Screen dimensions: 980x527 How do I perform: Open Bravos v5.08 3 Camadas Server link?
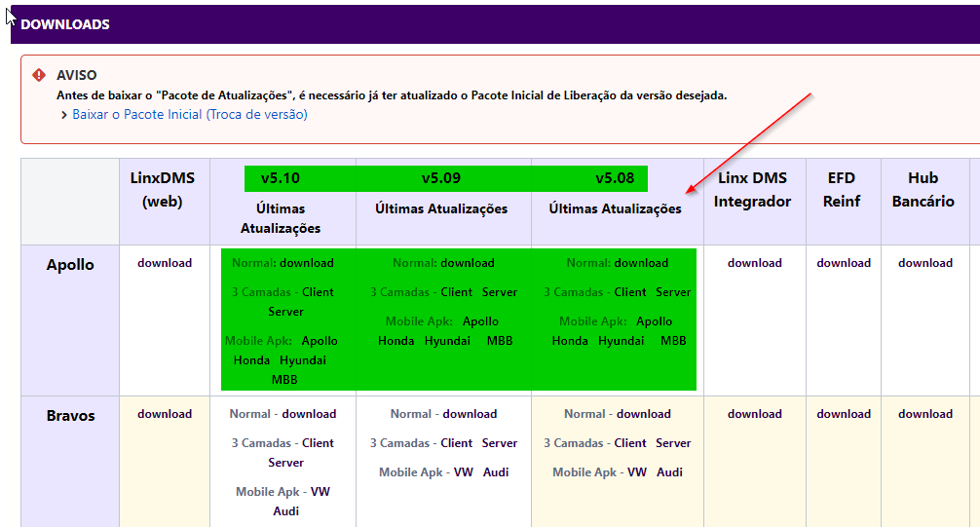click(673, 443)
